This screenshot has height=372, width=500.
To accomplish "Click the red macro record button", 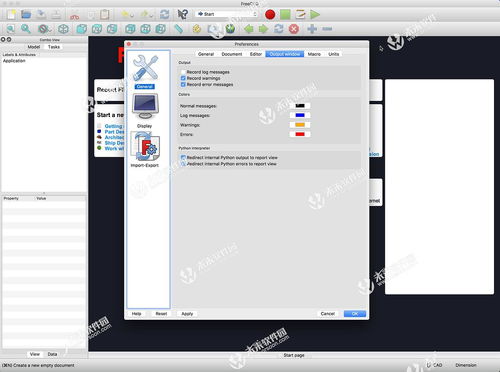I will [x=270, y=14].
